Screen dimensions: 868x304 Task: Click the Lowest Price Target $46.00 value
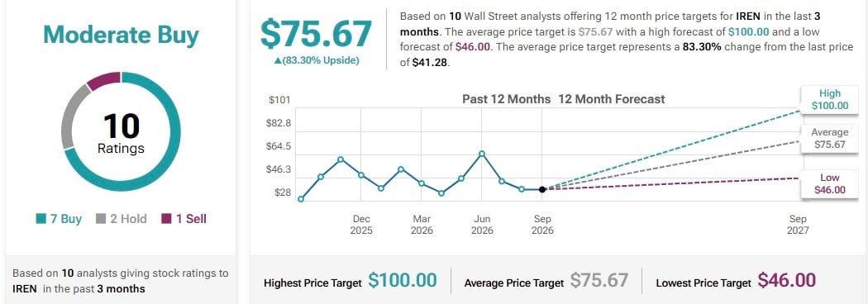pos(787,280)
